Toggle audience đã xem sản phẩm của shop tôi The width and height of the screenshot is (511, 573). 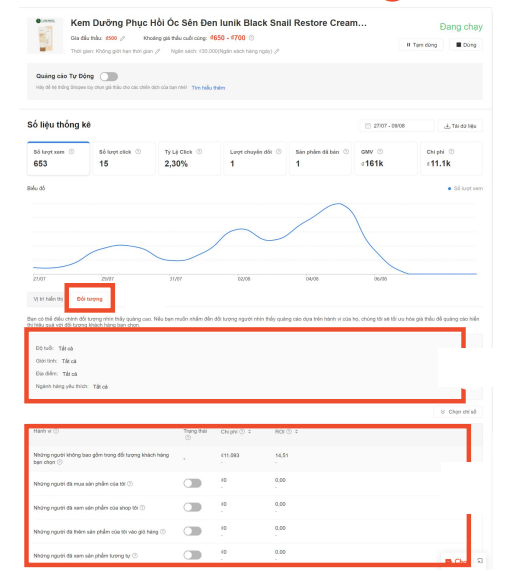click(x=193, y=507)
